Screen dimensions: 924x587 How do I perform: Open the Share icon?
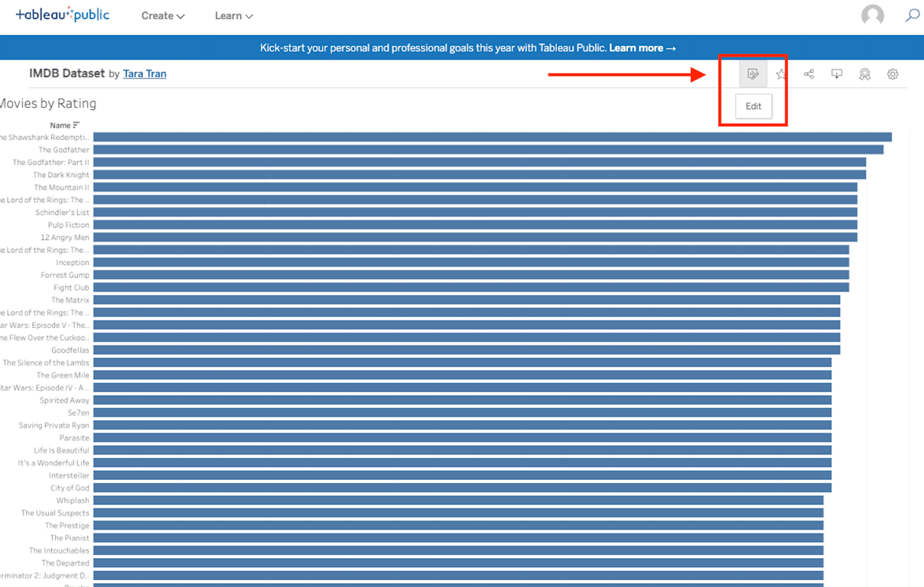coord(808,74)
